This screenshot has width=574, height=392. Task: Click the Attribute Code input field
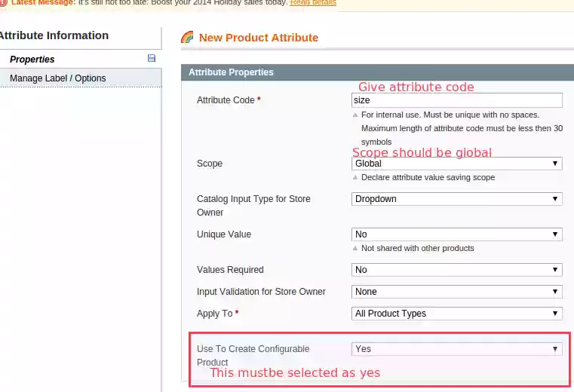457,100
